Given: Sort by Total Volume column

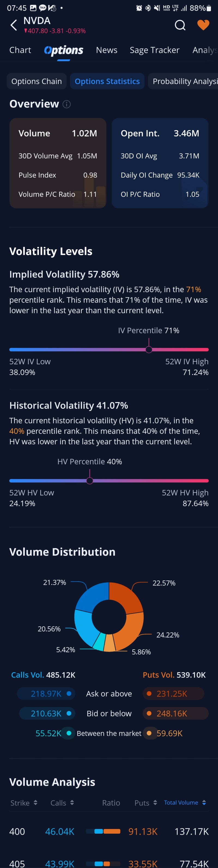Looking at the screenshot, I should click(185, 803).
